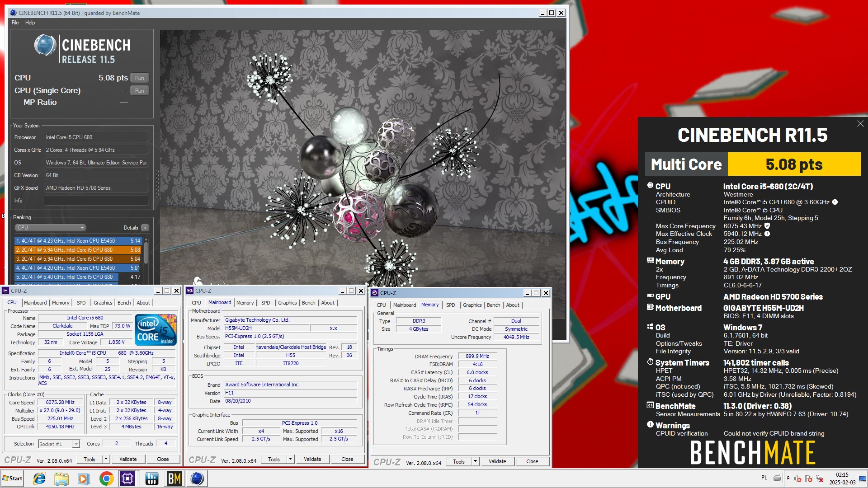Click verified shield next to Max Core Frequency

pyautogui.click(x=767, y=226)
